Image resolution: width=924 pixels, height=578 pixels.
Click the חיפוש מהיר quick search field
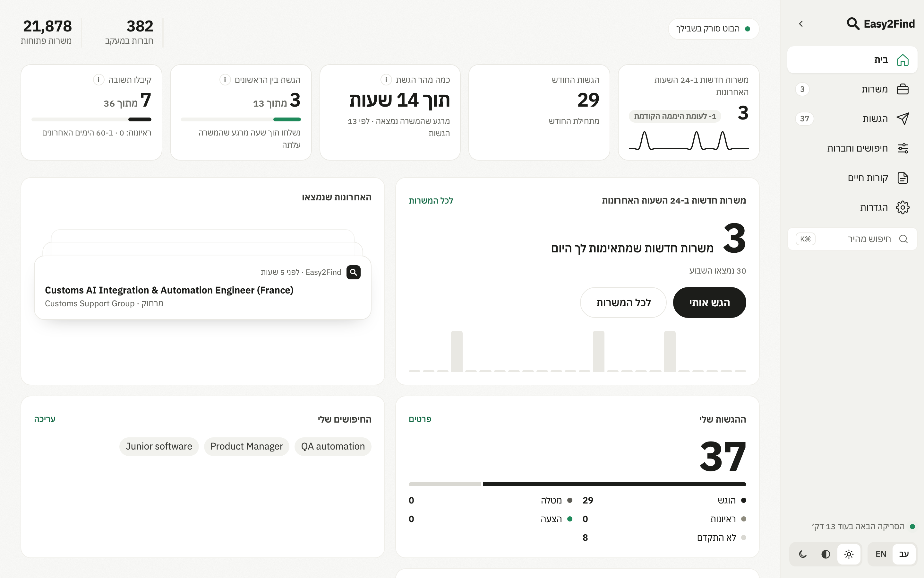click(x=852, y=239)
